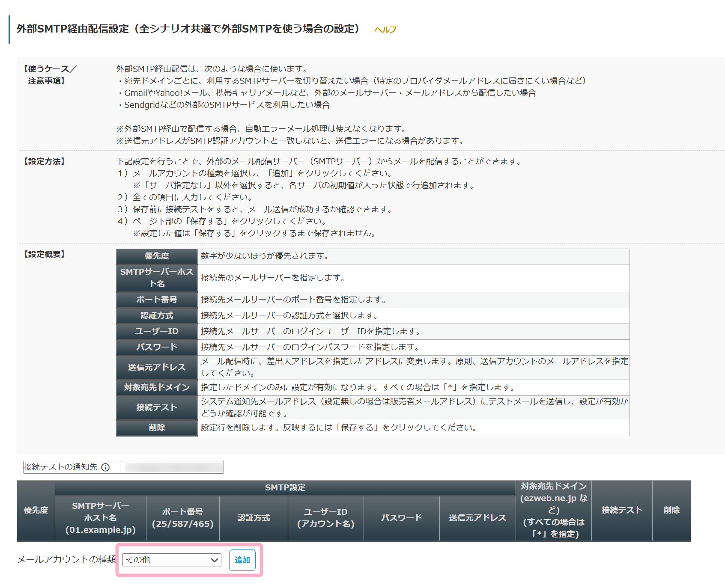Click the 接続テストの通知先 input field
The height and width of the screenshot is (588, 725).
tap(172, 467)
